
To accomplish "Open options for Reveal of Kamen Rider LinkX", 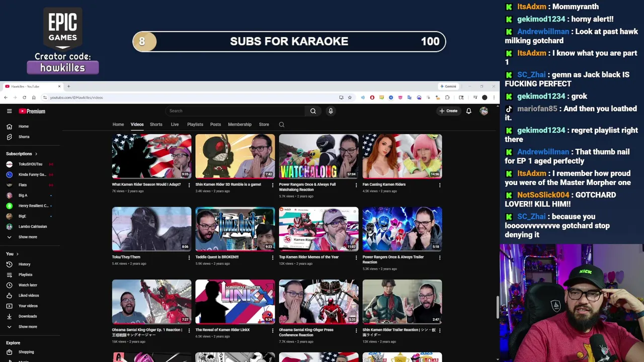I will [273, 330].
